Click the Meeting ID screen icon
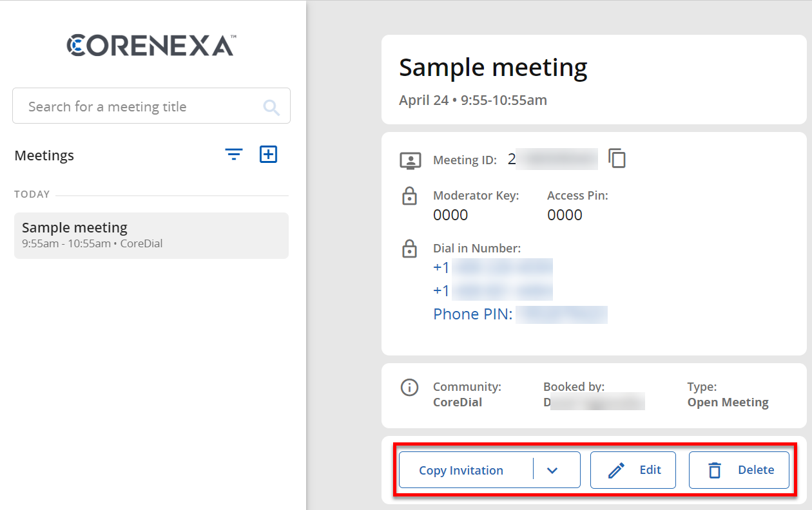Viewport: 812px width, 510px height. [410, 160]
